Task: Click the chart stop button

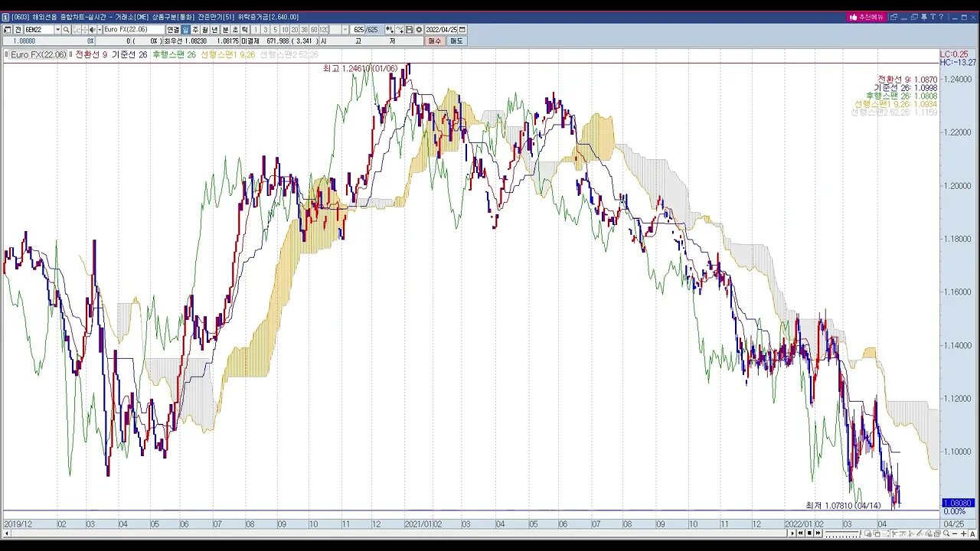Action: [809, 533]
